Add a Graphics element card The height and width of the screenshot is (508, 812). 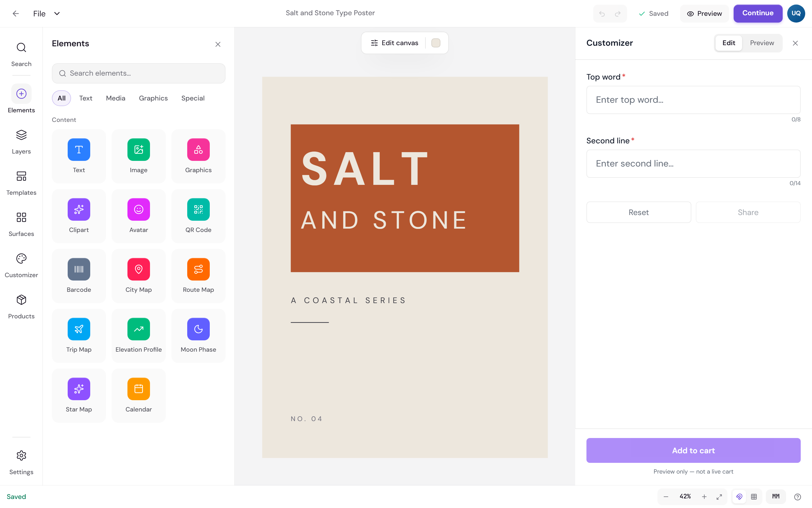(x=198, y=156)
